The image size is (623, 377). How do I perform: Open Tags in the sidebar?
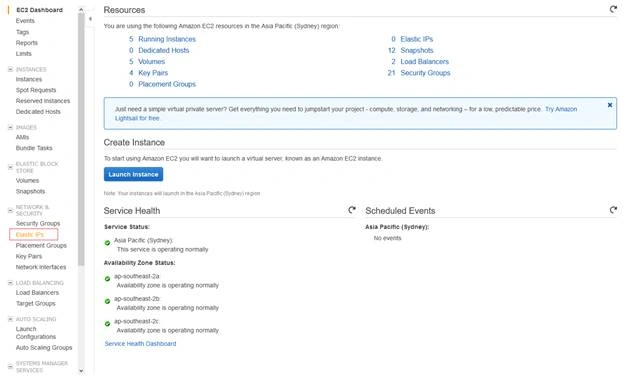(x=22, y=32)
